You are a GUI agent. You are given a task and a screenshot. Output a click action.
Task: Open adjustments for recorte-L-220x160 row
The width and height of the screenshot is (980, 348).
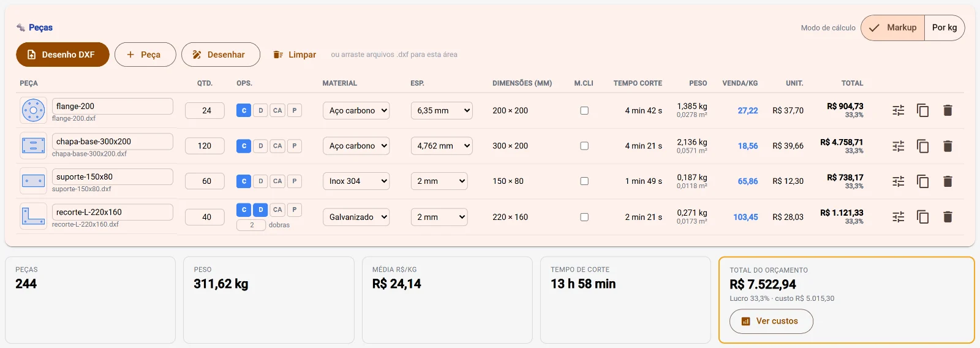click(x=898, y=217)
